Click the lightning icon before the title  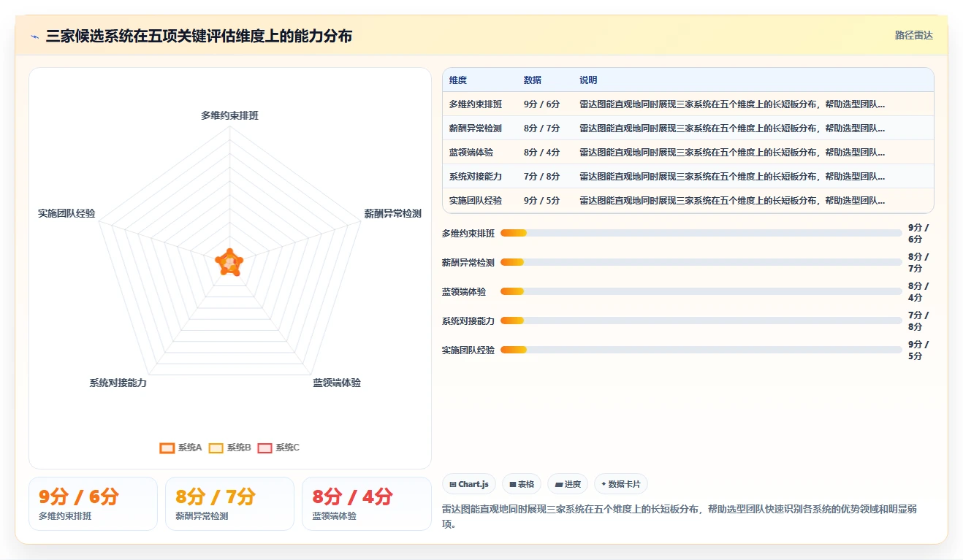(34, 37)
